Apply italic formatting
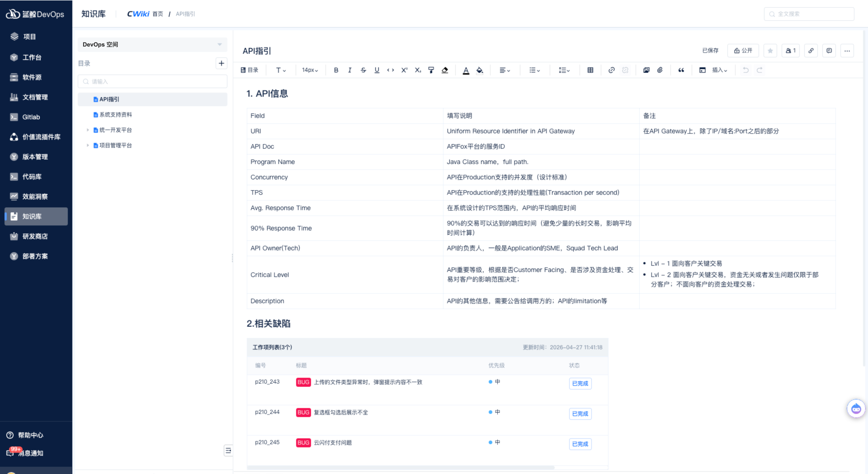Viewport: 868px width, 474px height. point(350,70)
